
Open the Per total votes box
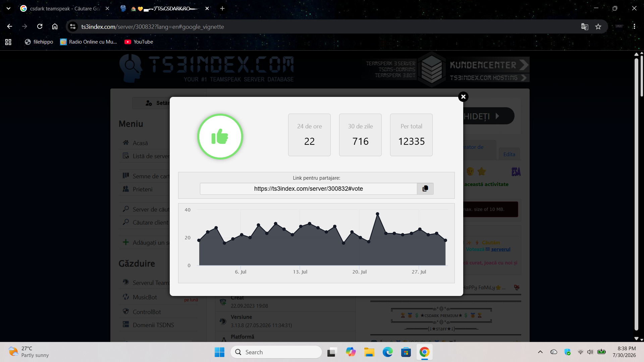click(411, 135)
